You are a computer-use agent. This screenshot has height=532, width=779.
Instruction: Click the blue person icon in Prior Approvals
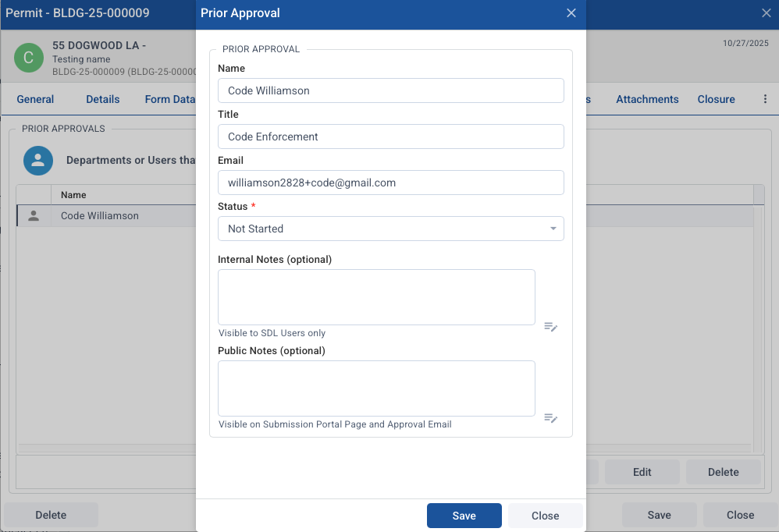(37, 160)
